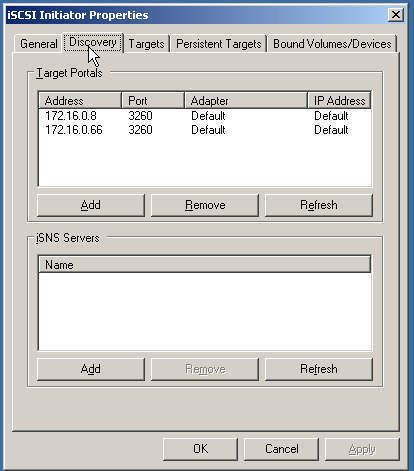Close the iSCSI Initiator Properties window

396,15
